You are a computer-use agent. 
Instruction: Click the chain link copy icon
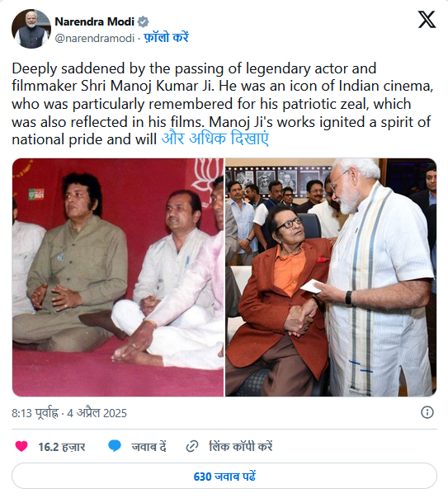click(192, 446)
